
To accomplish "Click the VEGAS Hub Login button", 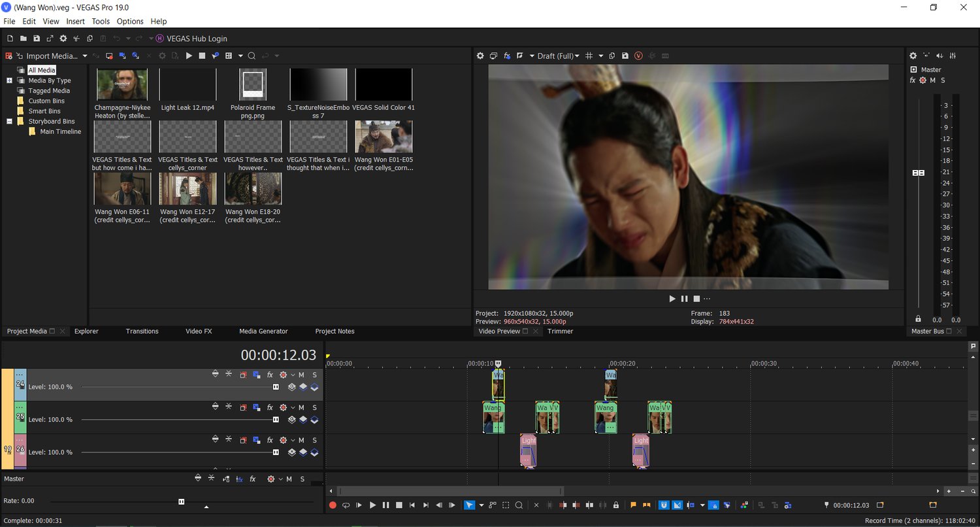I will coord(191,39).
